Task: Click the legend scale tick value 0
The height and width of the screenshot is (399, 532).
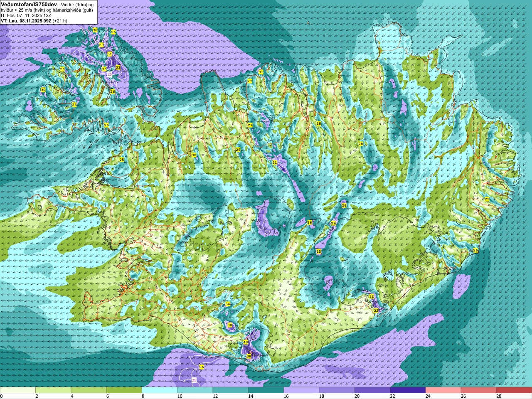Action: pos(2,396)
